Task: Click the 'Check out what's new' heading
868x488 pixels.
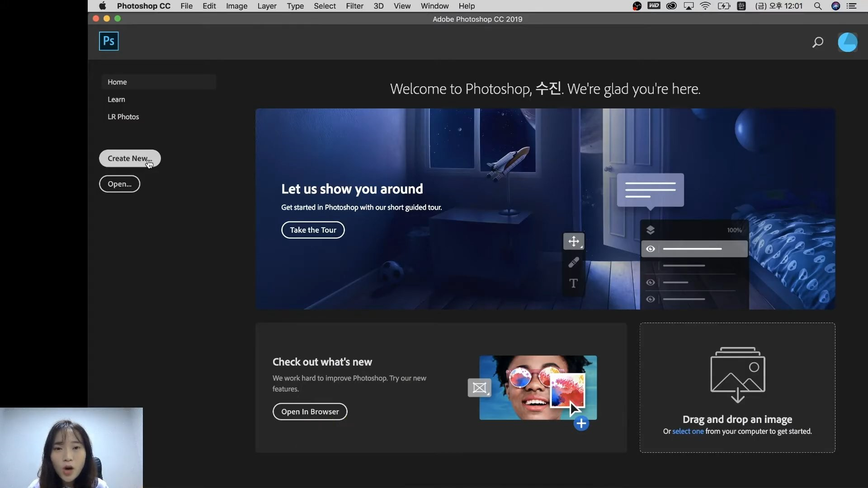Action: (322, 362)
